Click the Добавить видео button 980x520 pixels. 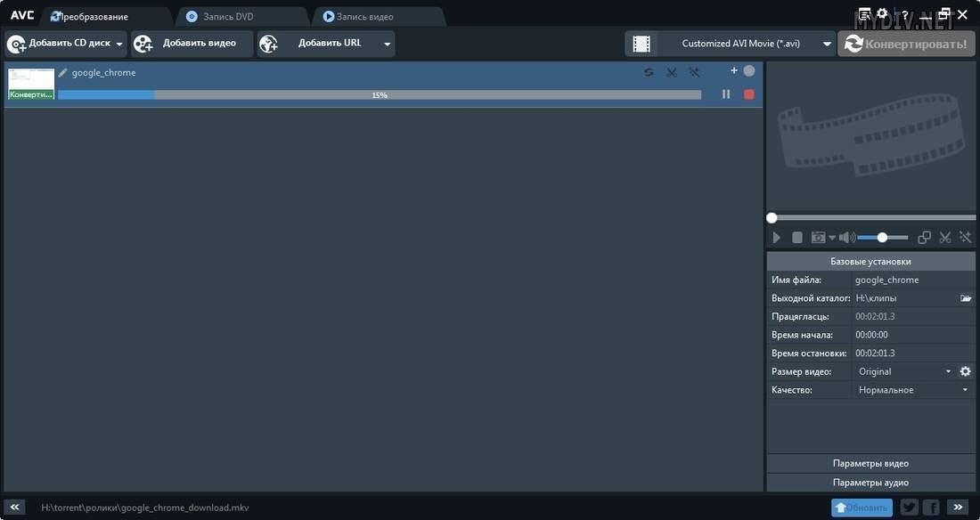click(x=192, y=44)
